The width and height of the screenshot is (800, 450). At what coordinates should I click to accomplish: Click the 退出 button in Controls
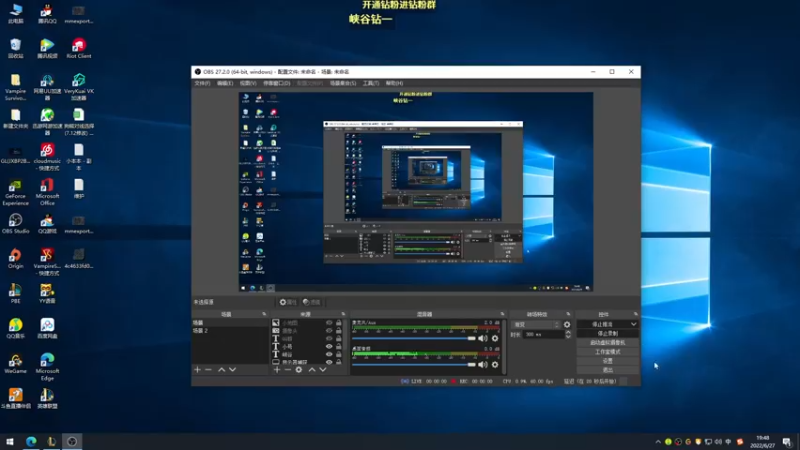[608, 370]
